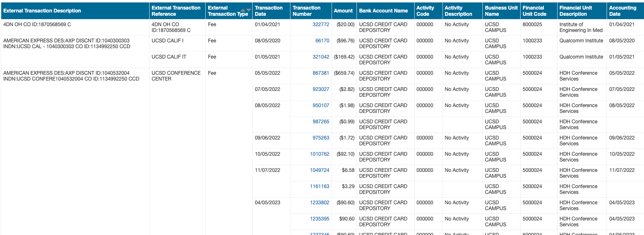Viewport: 644px width, 235px height.
Task: Open transaction 867381 details
Action: pos(321,73)
